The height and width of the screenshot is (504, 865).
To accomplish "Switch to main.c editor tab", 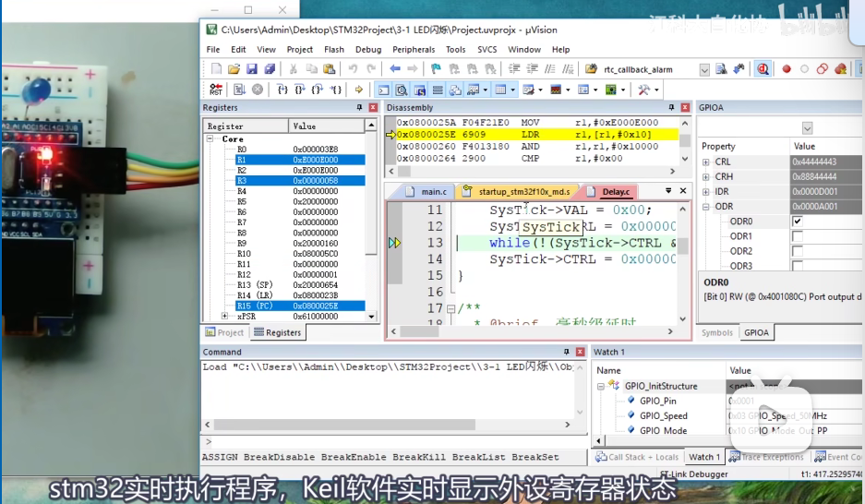I will coord(426,191).
